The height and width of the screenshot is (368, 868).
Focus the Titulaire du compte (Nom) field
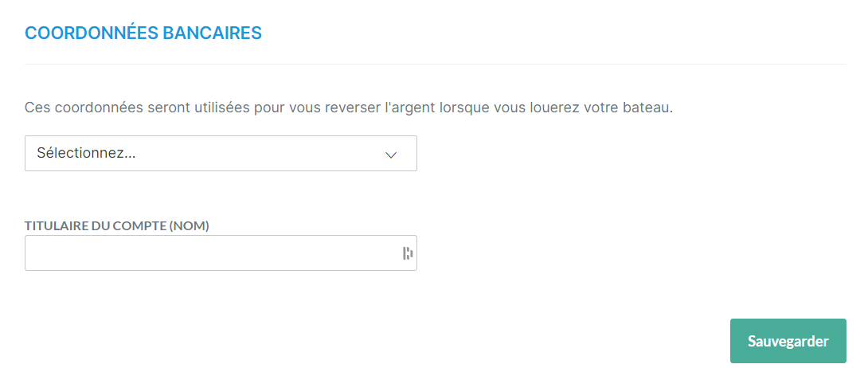[221, 253]
